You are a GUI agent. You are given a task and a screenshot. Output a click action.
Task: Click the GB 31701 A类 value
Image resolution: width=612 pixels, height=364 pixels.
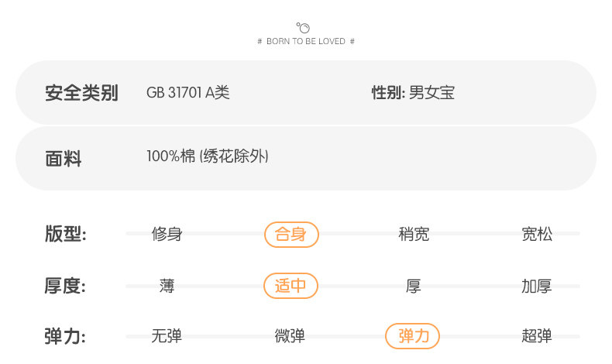coord(188,94)
